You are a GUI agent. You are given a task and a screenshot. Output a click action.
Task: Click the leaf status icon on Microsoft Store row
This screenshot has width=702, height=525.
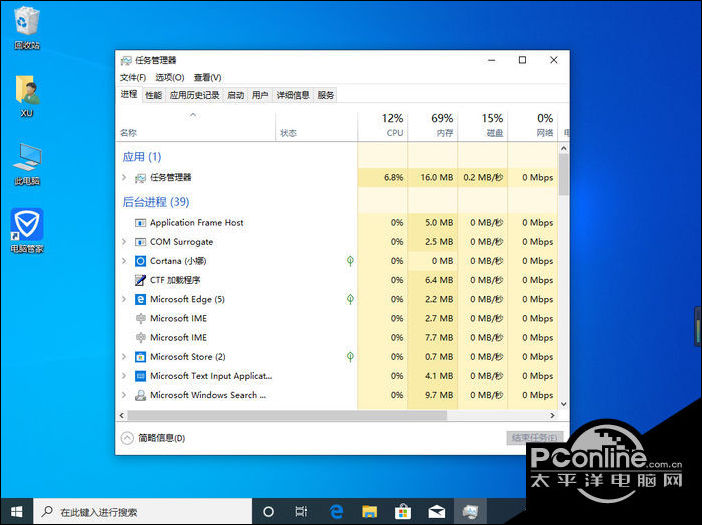click(350, 357)
